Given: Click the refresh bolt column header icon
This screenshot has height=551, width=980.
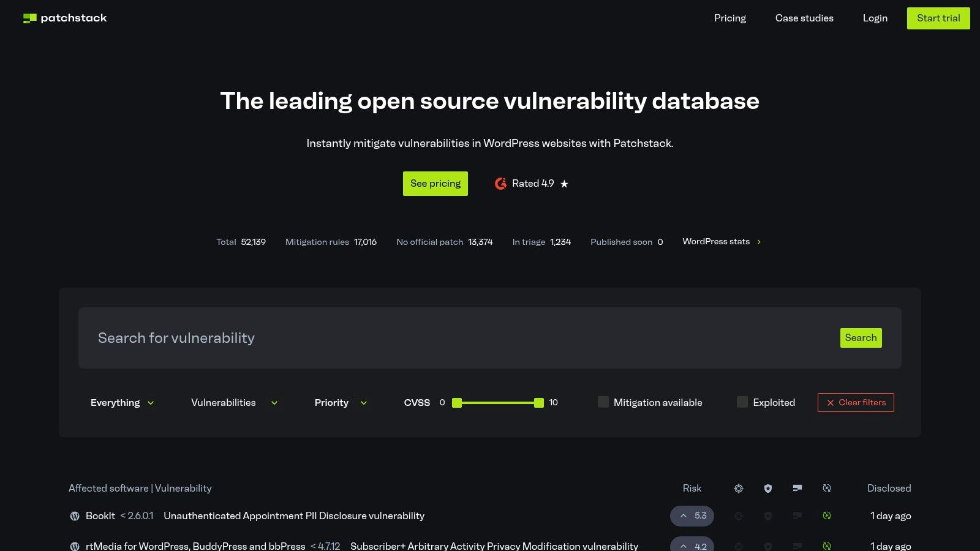Looking at the screenshot, I should [x=827, y=489].
